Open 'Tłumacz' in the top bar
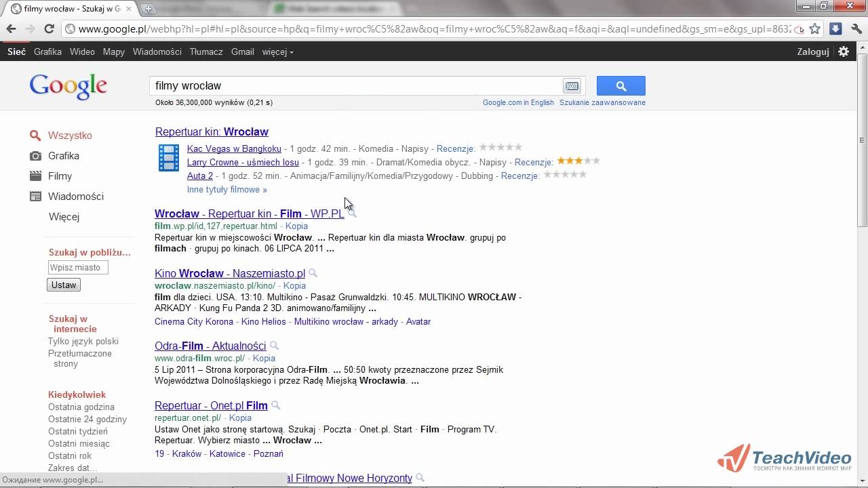Viewport: 868px width, 488px height. point(206,52)
